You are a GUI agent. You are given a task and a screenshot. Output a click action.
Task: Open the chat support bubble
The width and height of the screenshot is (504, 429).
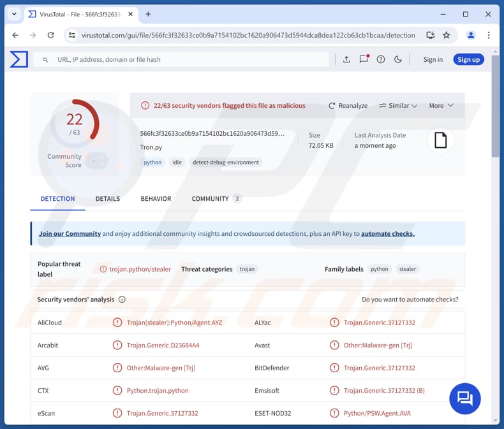coord(465,398)
